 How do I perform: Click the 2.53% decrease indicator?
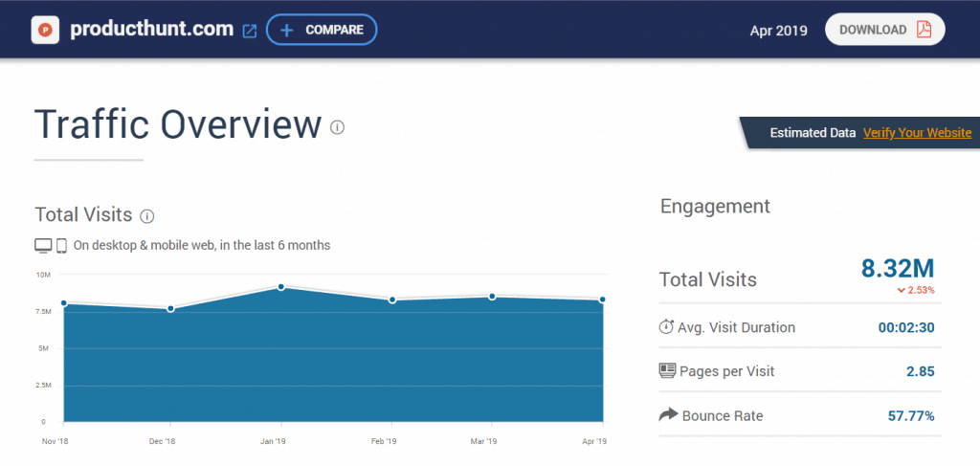coord(916,290)
